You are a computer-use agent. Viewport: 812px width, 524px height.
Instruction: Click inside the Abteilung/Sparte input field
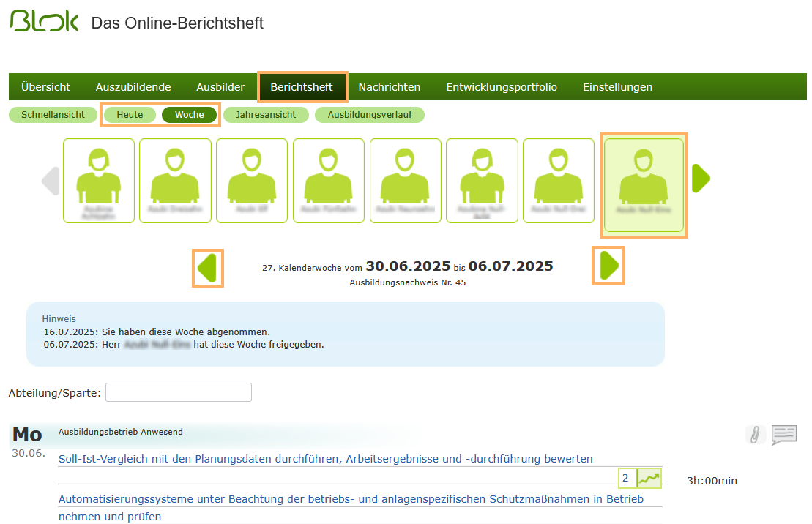click(x=178, y=392)
